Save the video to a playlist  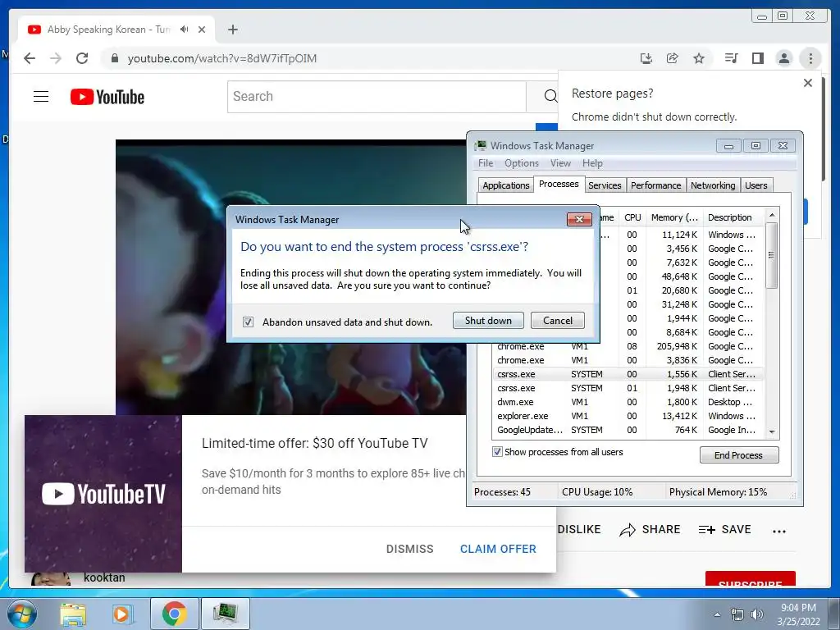point(725,529)
